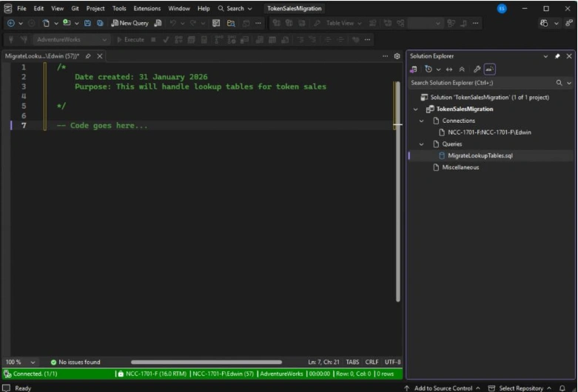Open the Table View dropdown

(344, 23)
